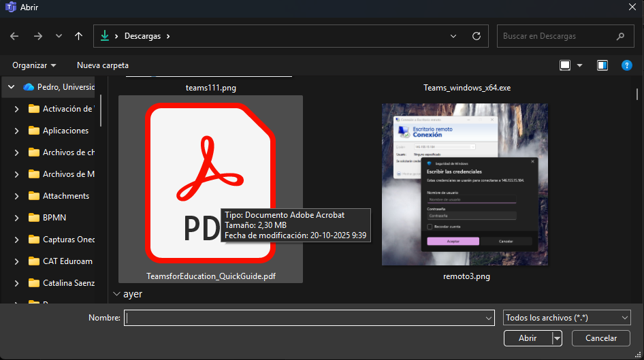Click the Nombre filename input field

click(303, 318)
